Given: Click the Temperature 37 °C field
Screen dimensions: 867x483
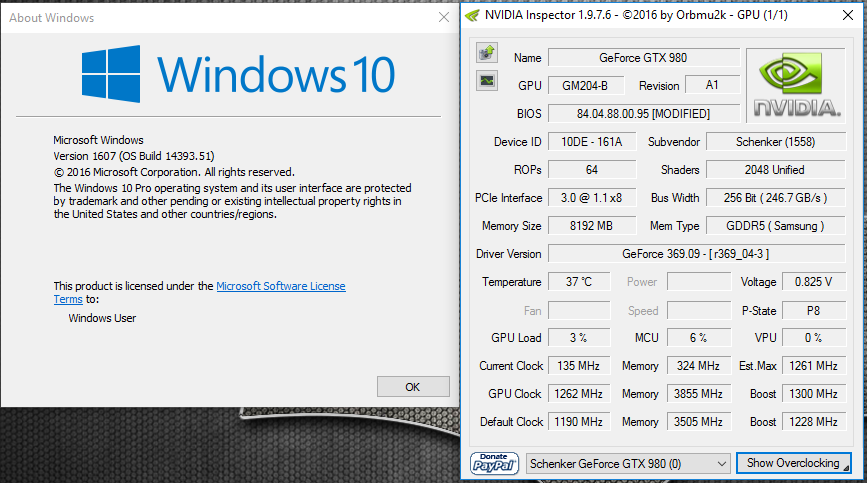Looking at the screenshot, I should tap(579, 282).
